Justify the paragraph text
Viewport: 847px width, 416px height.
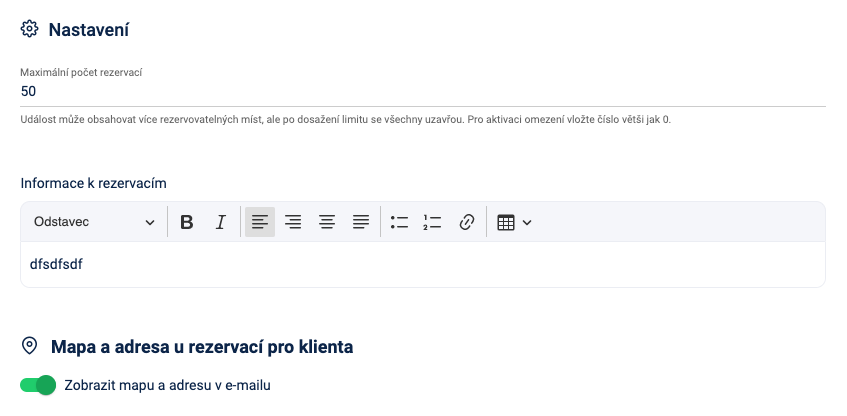361,222
